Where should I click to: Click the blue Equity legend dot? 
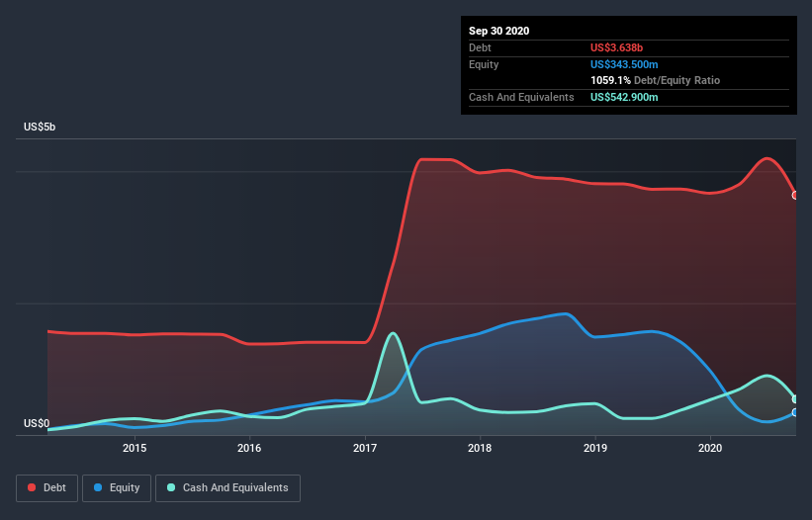98,487
